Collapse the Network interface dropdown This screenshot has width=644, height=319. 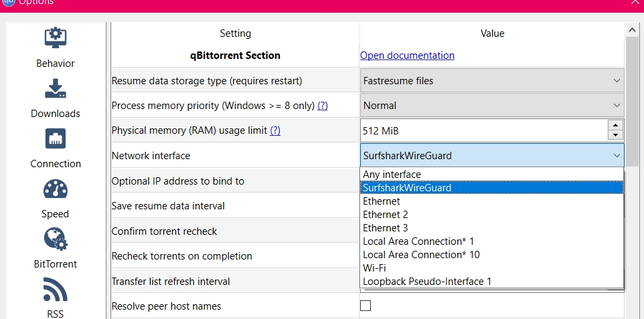point(616,156)
